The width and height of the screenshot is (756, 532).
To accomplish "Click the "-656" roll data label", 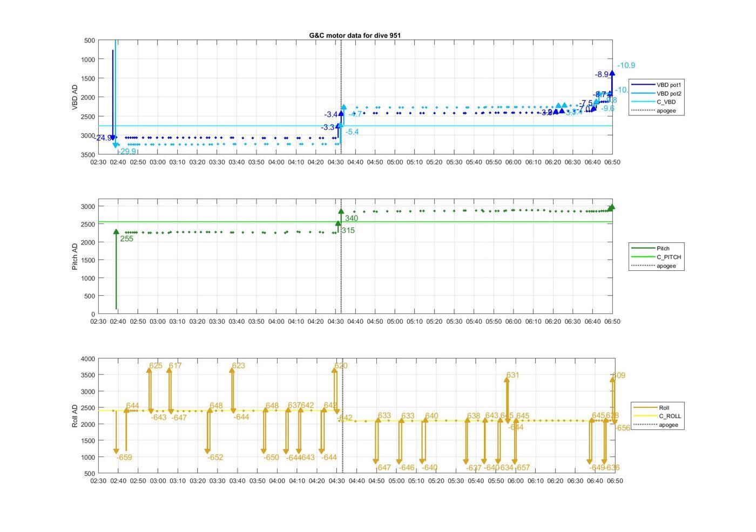I will [x=623, y=428].
